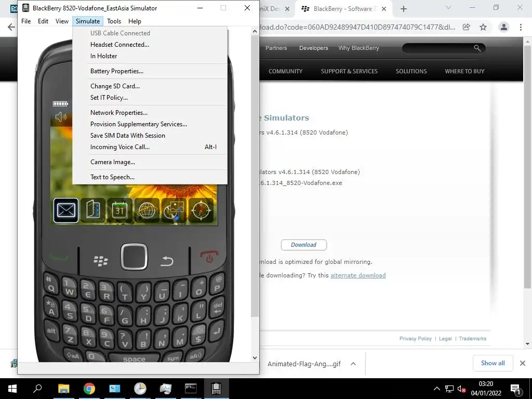
Task: Open the Messages envelope icon on phone screen
Action: (66, 210)
